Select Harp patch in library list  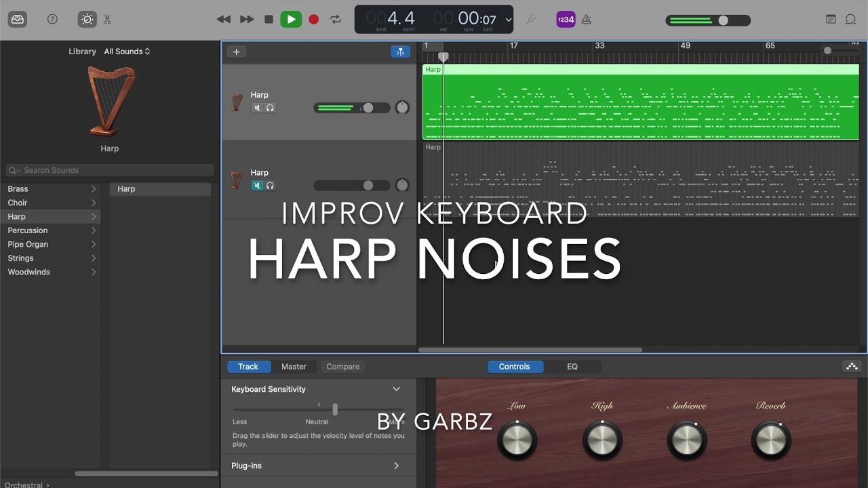[160, 189]
